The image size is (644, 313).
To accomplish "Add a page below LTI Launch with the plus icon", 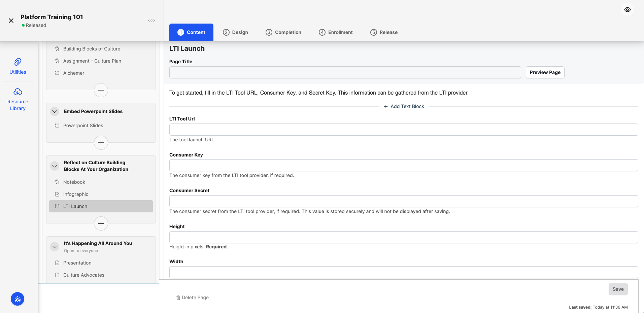I will coord(101,223).
